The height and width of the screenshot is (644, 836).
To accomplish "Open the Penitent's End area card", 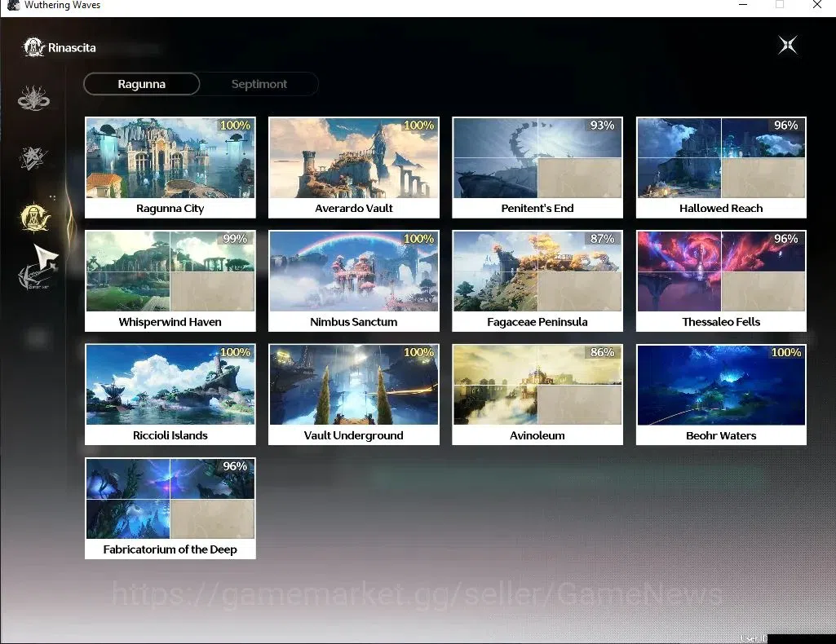I will coord(537,167).
